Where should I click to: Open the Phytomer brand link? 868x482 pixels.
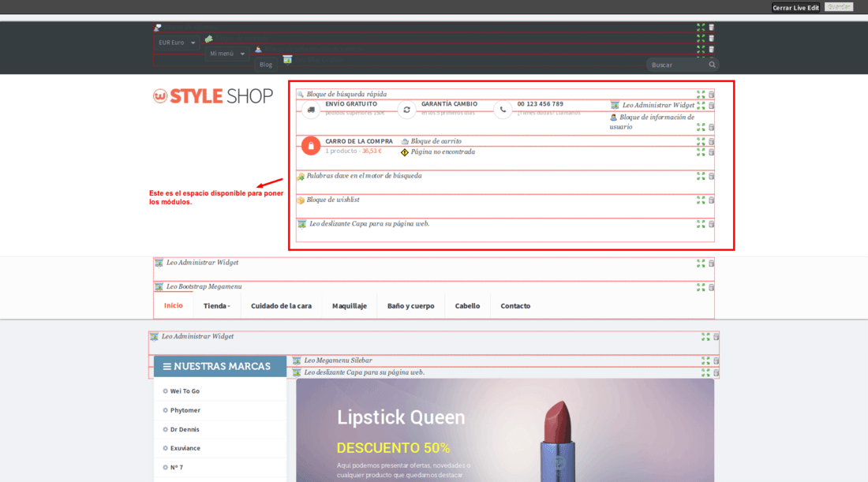tap(185, 411)
